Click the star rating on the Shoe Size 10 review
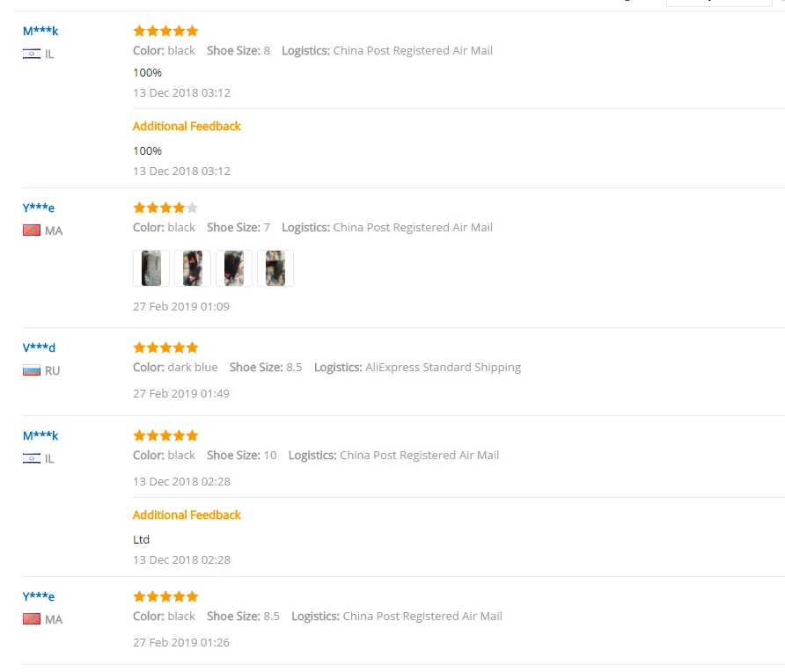Viewport: 785px width, 672px height. (165, 435)
